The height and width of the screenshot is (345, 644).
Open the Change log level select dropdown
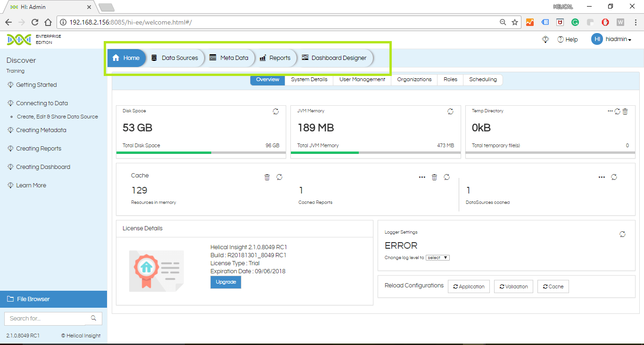[438, 258]
